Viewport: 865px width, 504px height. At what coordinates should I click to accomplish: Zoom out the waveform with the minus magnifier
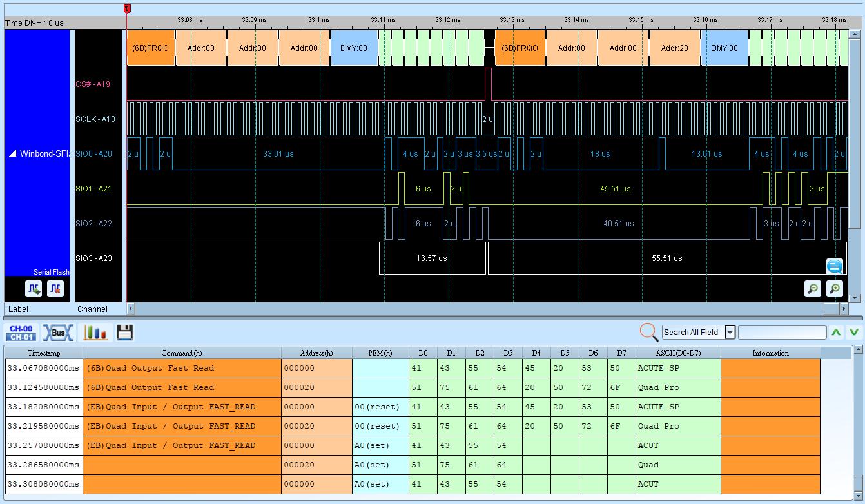coord(813,289)
